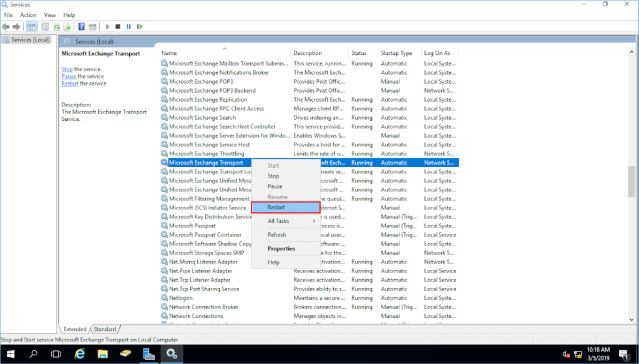Open the Action Center from the taskbar
This screenshot has width=639, height=364.
pos(624,353)
